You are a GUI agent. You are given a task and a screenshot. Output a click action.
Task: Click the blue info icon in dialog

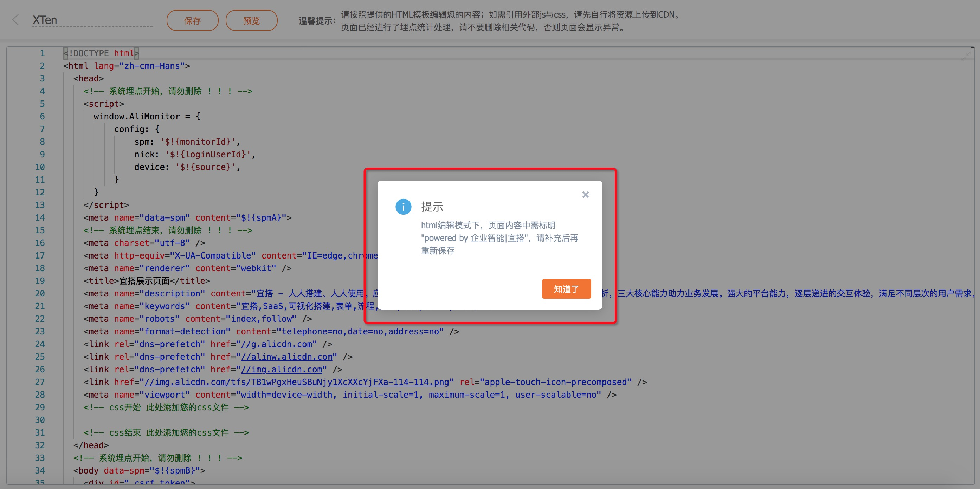[x=403, y=207]
